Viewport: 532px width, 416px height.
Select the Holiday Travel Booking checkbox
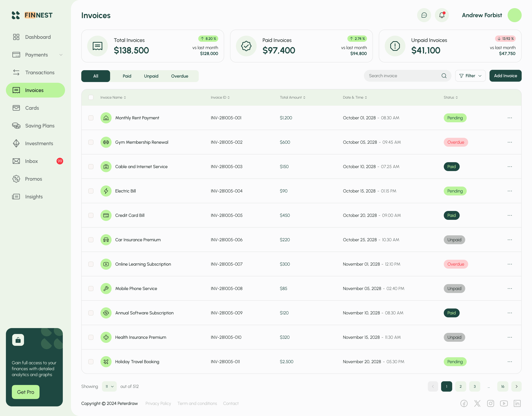[91, 362]
